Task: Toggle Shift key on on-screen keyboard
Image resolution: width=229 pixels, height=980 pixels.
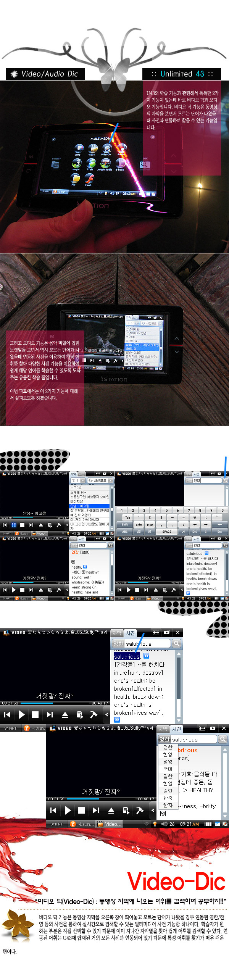Action: (125, 524)
